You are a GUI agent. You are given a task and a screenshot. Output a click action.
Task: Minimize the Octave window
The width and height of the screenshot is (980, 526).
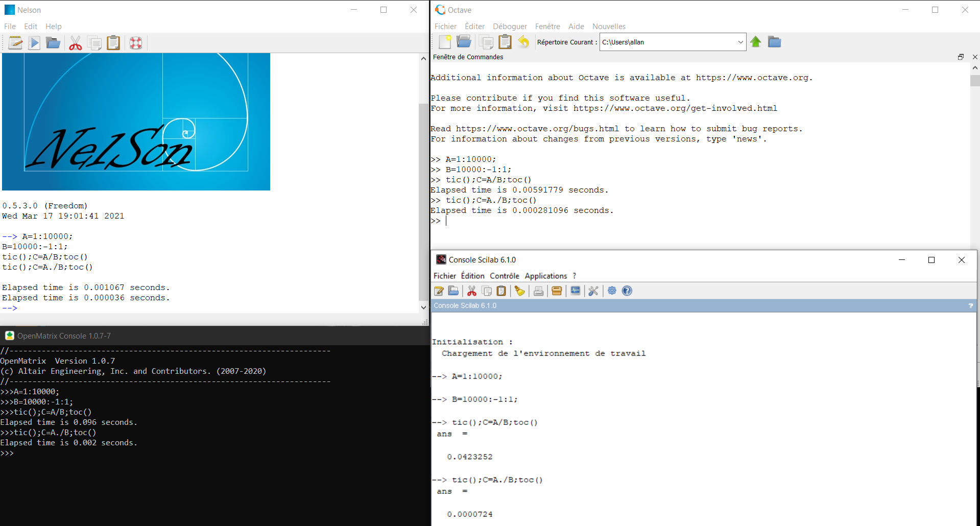pos(905,10)
